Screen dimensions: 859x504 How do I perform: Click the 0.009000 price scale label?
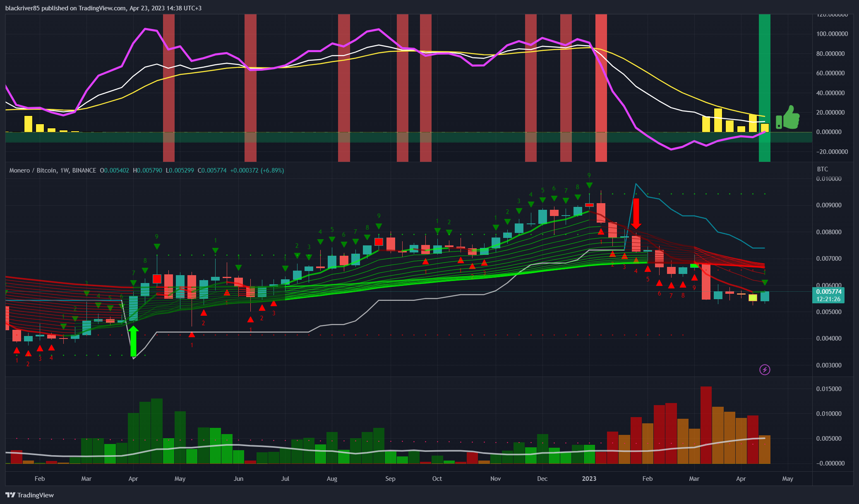point(829,205)
